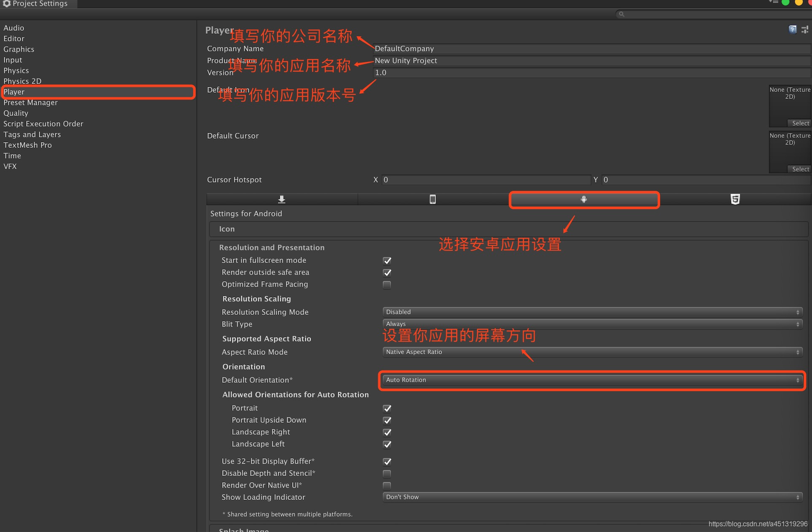Click Select for the Default Cursor texture

(x=800, y=169)
